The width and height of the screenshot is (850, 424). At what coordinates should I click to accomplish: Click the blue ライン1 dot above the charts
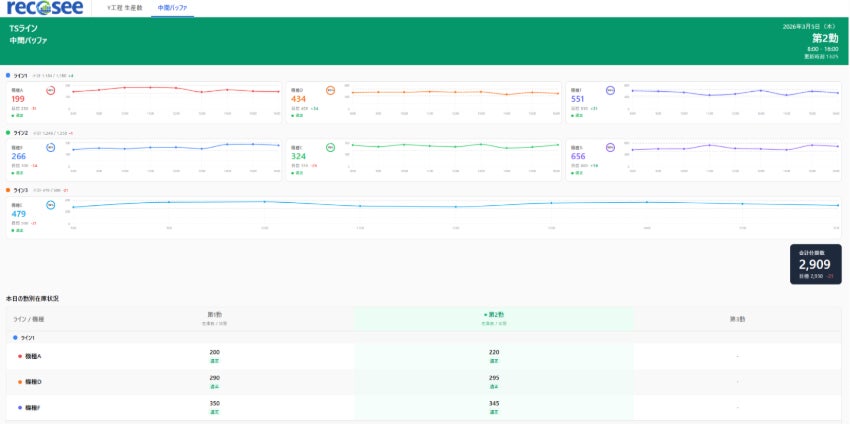8,75
